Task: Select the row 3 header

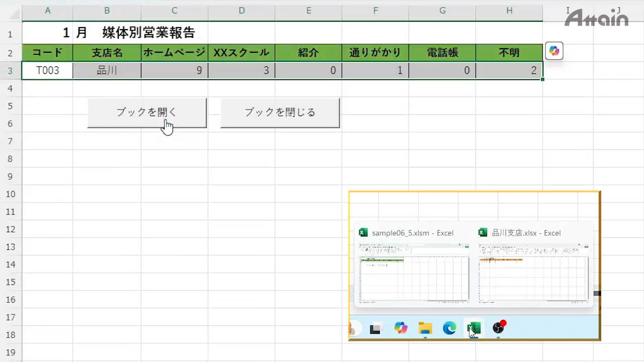Action: tap(11, 70)
